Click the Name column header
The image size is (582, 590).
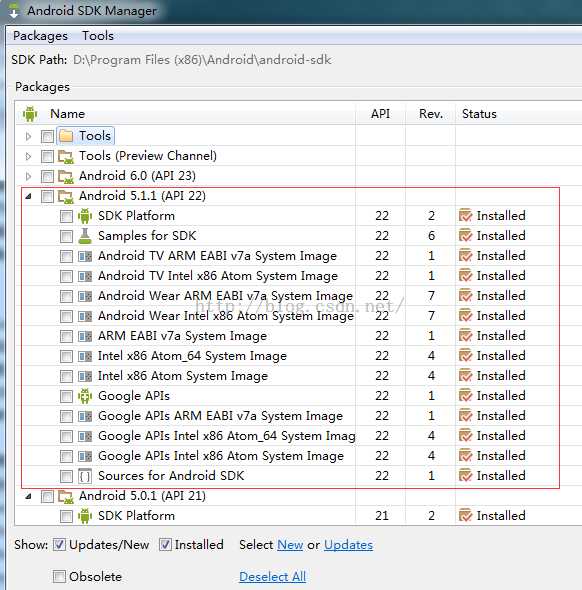(186, 114)
